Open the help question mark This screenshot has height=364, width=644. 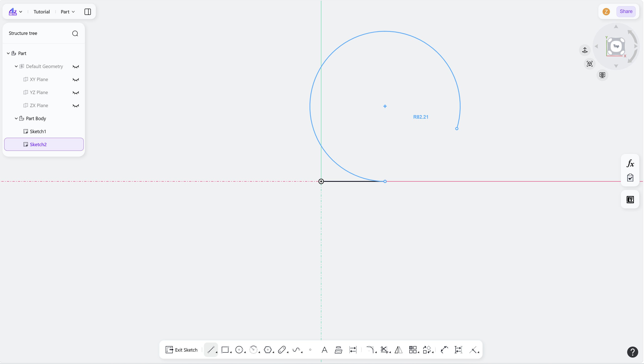coord(632,352)
